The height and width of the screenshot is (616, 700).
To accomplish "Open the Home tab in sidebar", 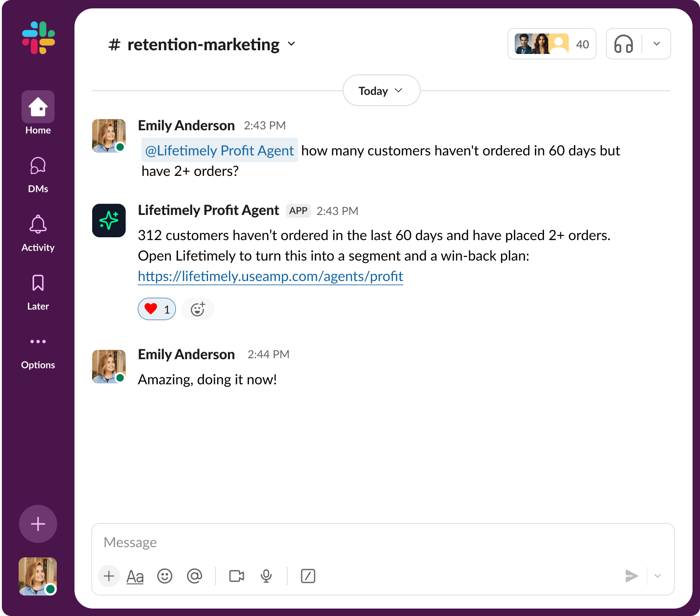I will [x=38, y=113].
